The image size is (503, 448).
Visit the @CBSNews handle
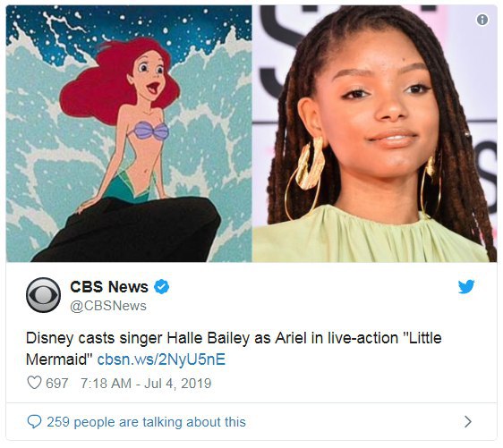[x=108, y=306]
